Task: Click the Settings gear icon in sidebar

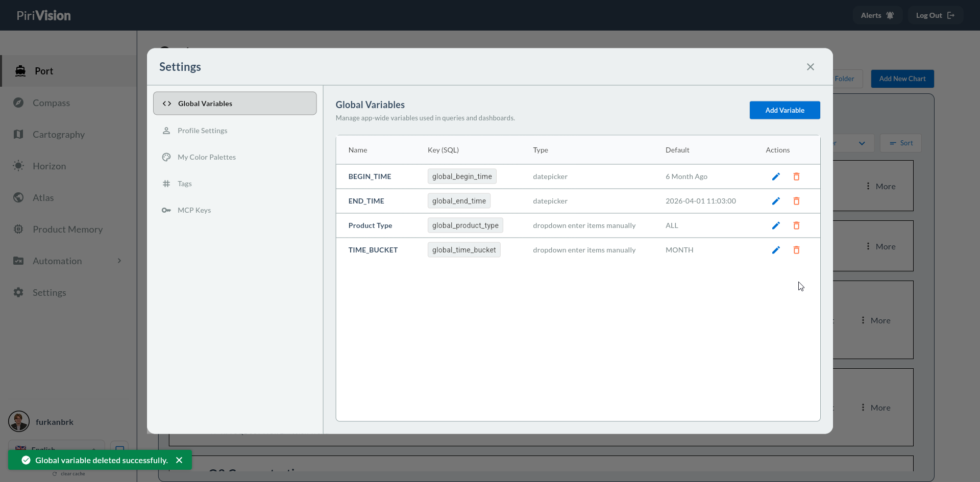Action: click(x=18, y=292)
